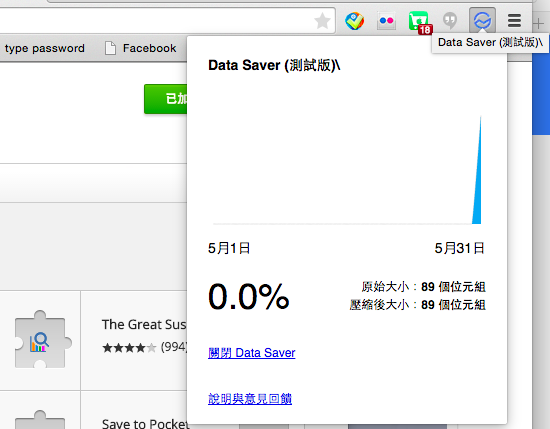
Task: Click the Save to Pocket extension title
Action: 145,423
